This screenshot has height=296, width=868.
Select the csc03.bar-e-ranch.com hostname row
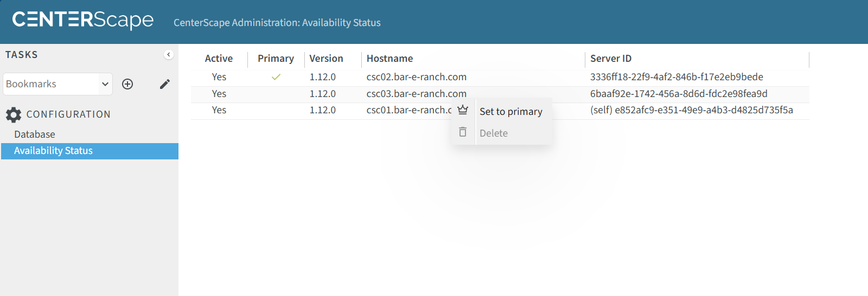pos(416,94)
